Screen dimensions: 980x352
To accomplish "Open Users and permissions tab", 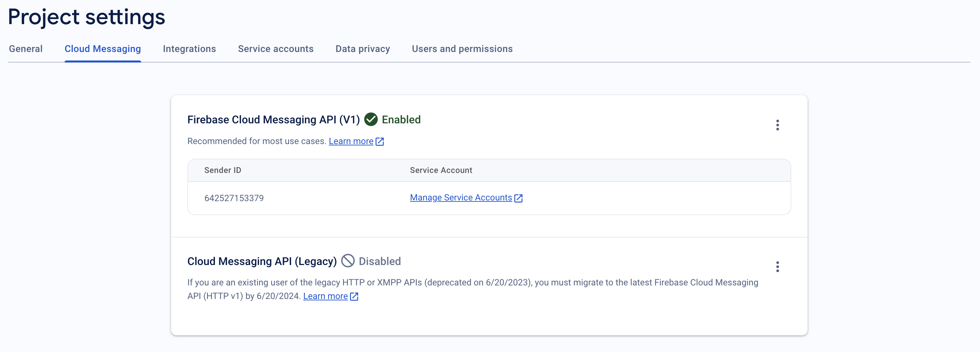I will pos(462,49).
